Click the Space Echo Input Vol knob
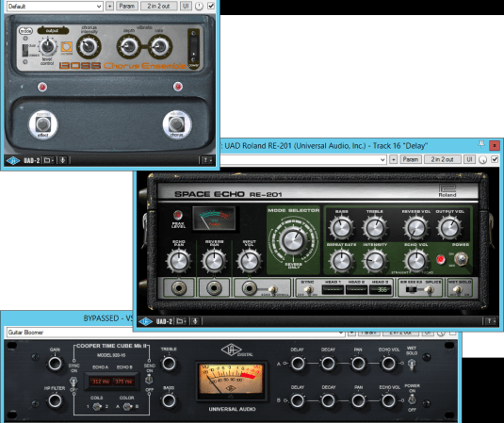The image size is (504, 423). tap(249, 261)
